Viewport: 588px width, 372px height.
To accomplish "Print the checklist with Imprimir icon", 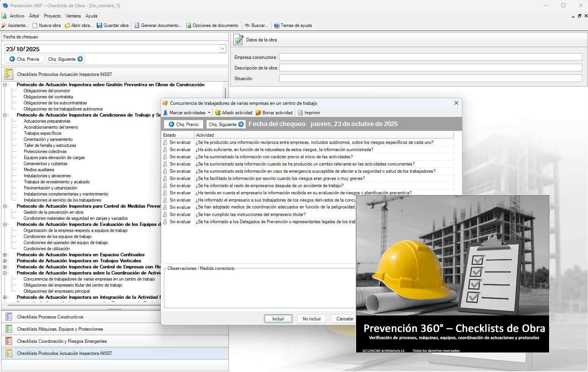I will click(309, 112).
